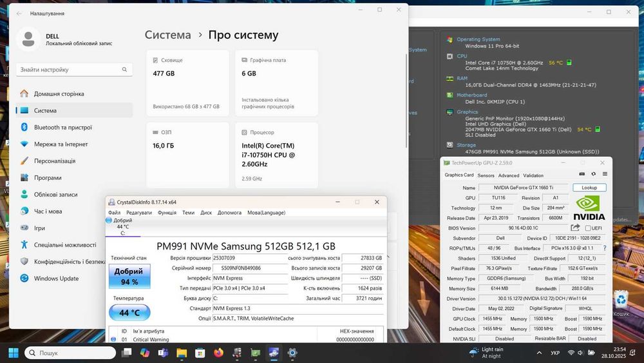
Task: Click the NVIDIA logo in GPU-Z
Action: pos(589,208)
